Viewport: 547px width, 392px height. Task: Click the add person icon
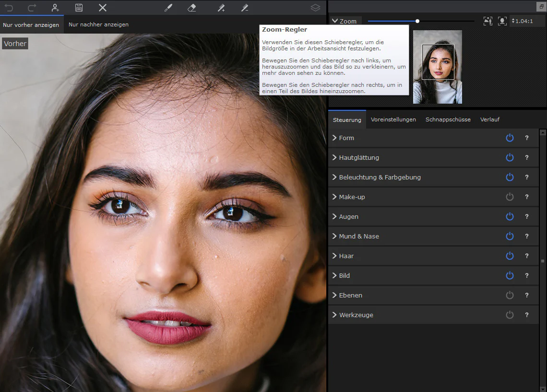tap(55, 8)
